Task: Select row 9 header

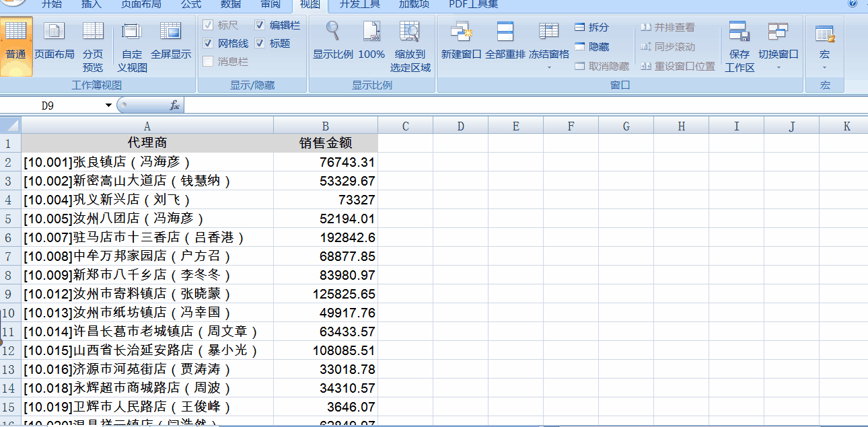Action: (x=9, y=294)
